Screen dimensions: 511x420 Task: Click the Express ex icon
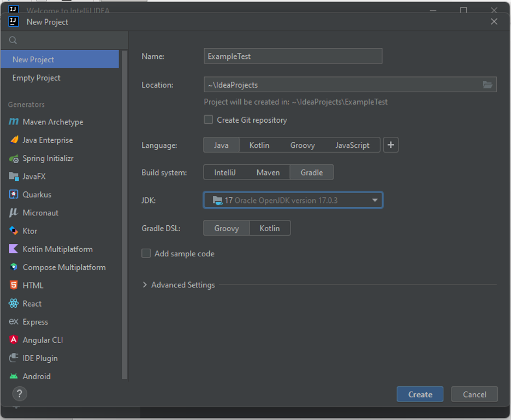14,322
